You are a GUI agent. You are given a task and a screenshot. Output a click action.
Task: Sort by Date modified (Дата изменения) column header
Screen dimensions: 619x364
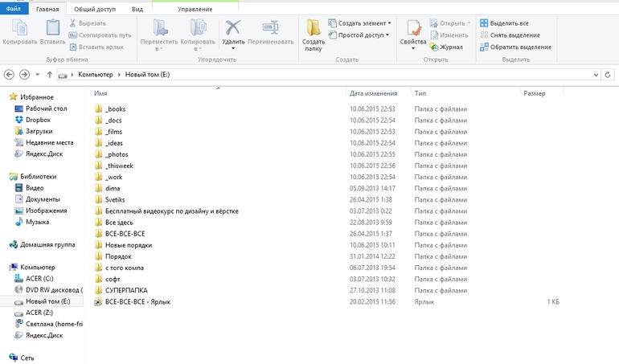(x=374, y=93)
